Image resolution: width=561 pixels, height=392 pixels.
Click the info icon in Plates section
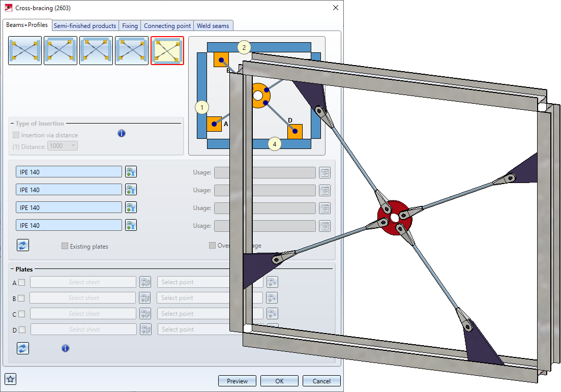point(65,348)
